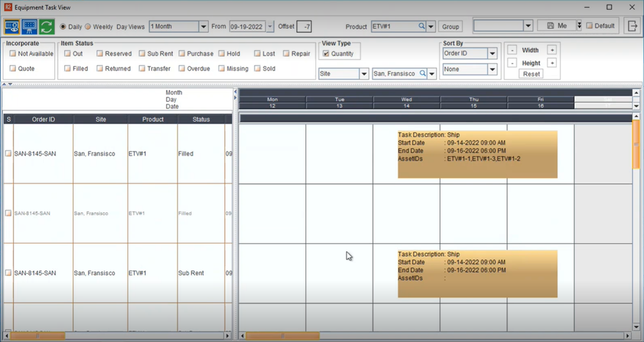Click the Order ID column header
This screenshot has height=342, width=644.
click(x=43, y=120)
